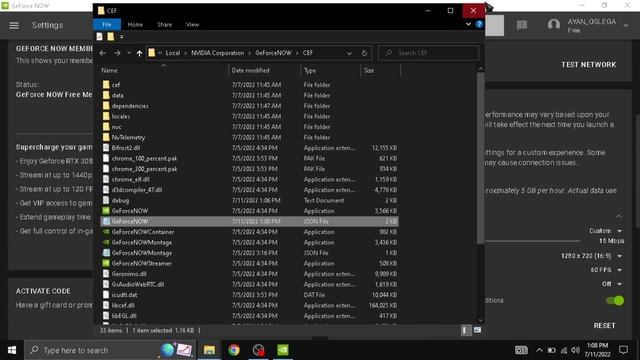Open Google Chrome from the taskbar

click(233, 350)
